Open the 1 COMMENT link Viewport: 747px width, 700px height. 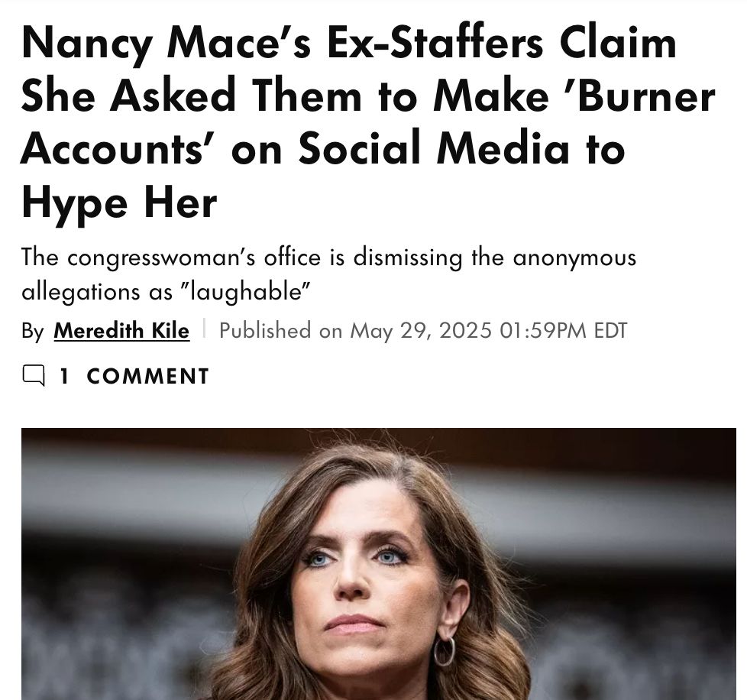tap(134, 376)
